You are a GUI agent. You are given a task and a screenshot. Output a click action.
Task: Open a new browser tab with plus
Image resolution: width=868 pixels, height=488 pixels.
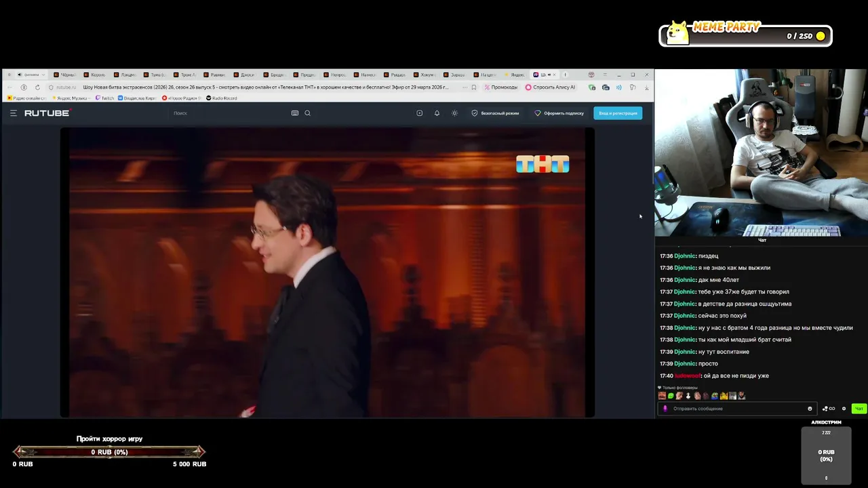click(565, 75)
